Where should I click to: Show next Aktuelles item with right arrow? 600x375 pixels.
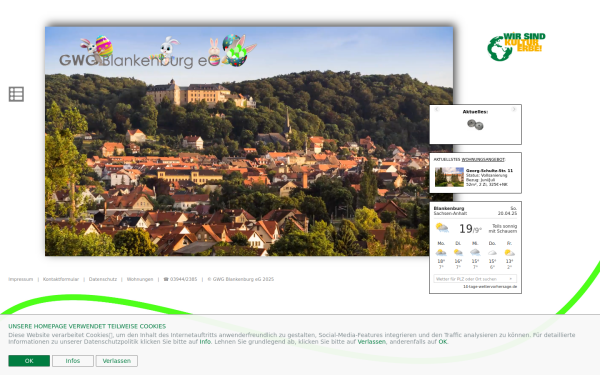514,109
